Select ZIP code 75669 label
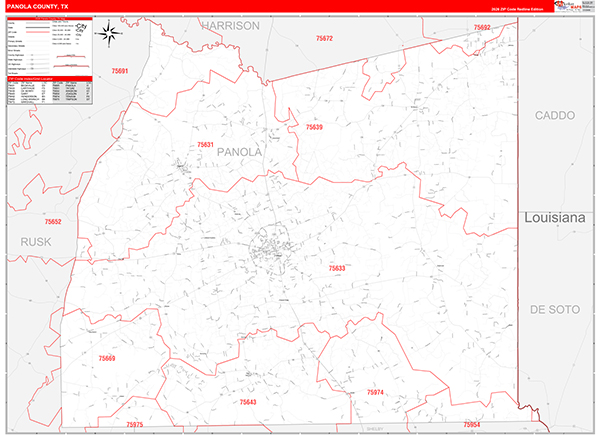 [x=107, y=358]
